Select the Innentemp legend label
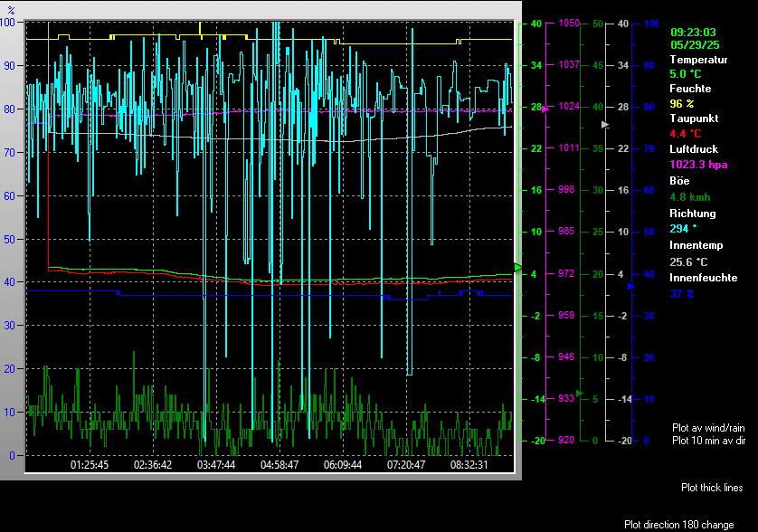 click(696, 245)
